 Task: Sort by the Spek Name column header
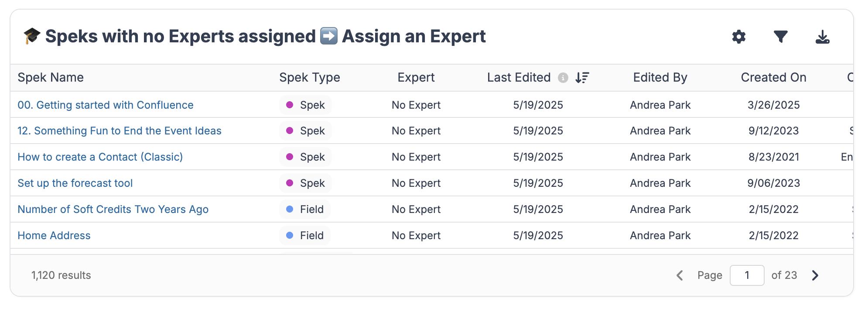(x=51, y=77)
